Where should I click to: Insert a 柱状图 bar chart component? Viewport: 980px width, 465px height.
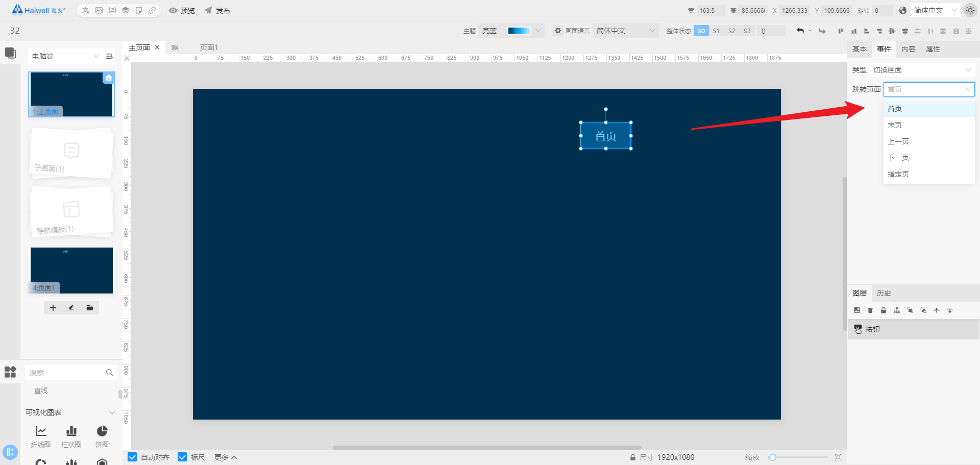coord(71,436)
